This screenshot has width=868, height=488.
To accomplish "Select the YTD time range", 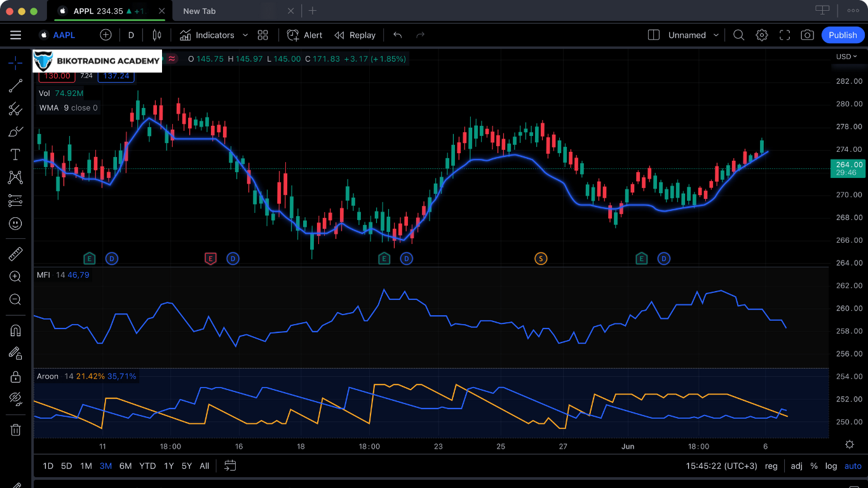I will [x=147, y=466].
